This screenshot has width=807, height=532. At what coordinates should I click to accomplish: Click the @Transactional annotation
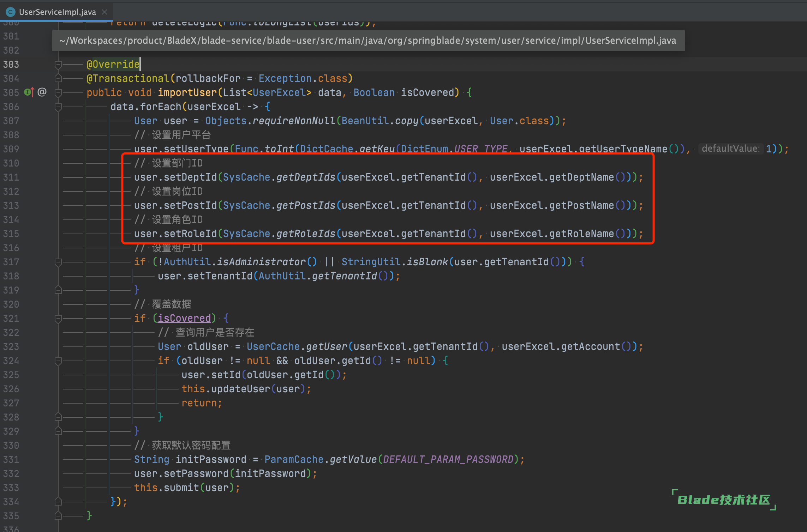(x=128, y=78)
